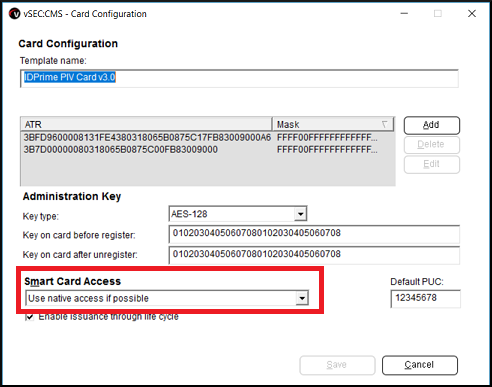492x387 pixels.
Task: Toggle Enable issuance through life cycle checkbox
Action: 29,317
